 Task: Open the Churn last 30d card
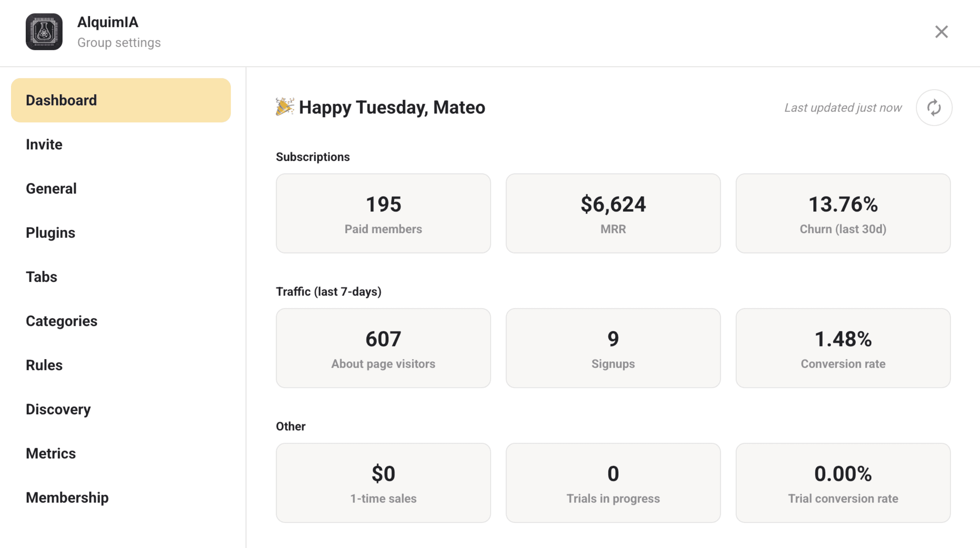(x=843, y=213)
